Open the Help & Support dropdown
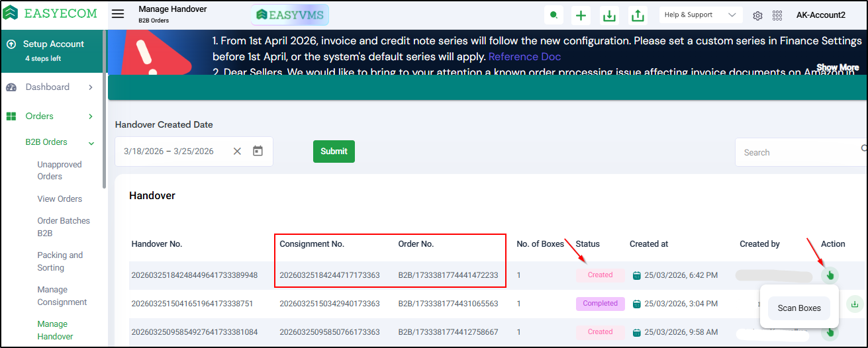 700,15
